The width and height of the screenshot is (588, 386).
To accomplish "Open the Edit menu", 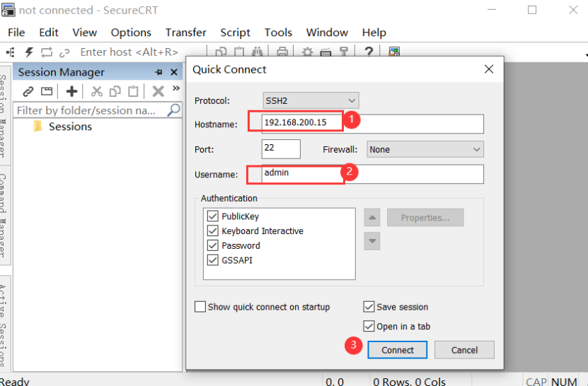I will click(49, 33).
